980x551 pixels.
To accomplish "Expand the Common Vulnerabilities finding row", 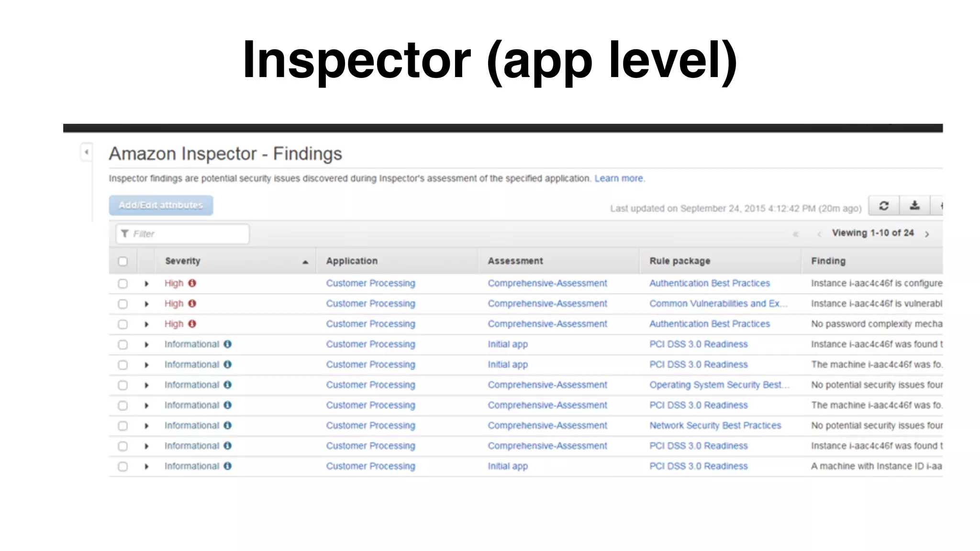I will [x=146, y=304].
